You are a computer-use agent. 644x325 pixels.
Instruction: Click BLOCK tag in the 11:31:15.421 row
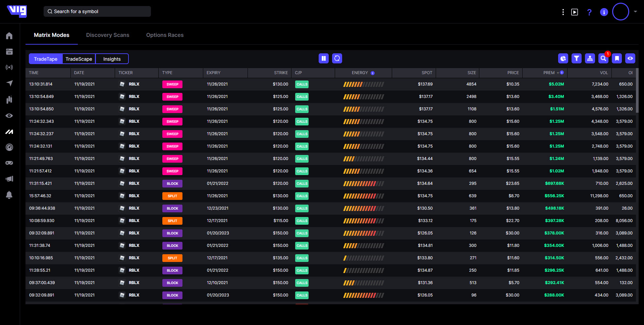[172, 183]
